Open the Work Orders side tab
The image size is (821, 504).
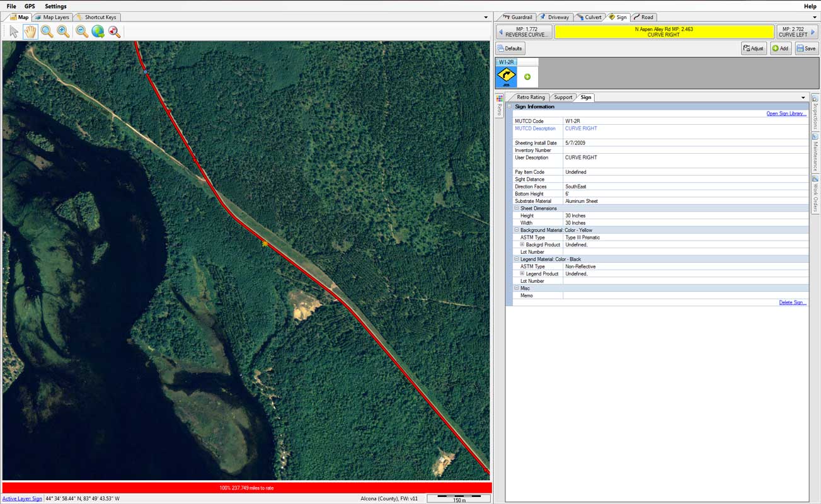click(x=815, y=193)
